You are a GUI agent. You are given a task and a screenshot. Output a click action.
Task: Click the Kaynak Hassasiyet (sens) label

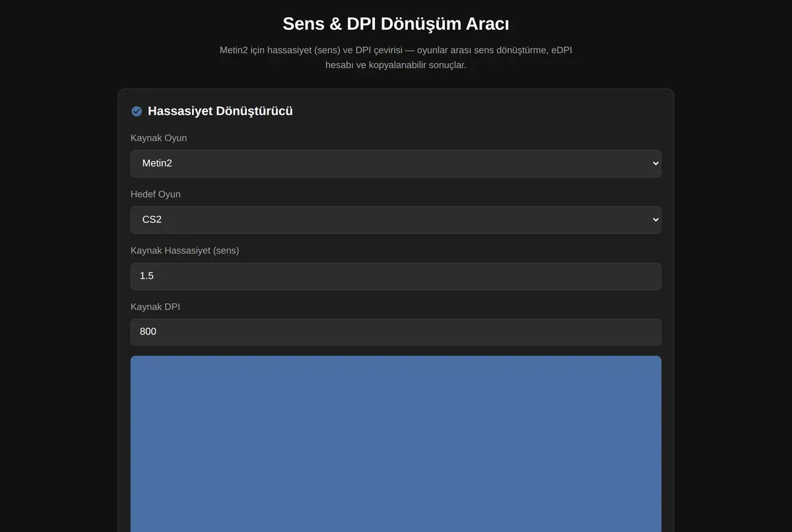click(x=185, y=251)
